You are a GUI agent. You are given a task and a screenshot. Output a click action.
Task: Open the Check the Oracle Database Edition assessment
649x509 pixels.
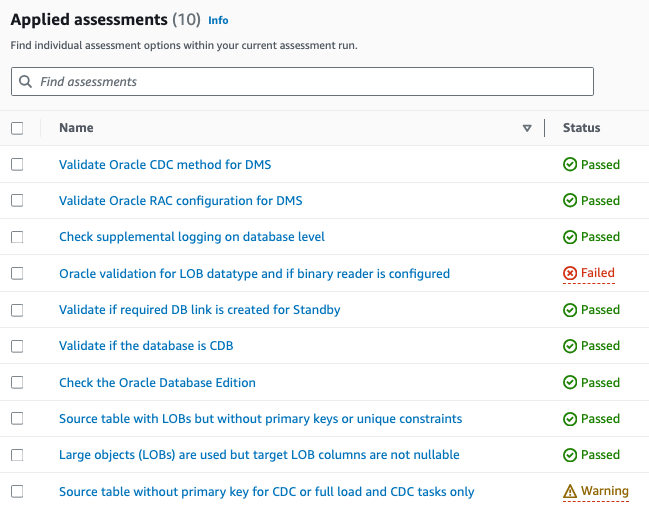point(157,382)
